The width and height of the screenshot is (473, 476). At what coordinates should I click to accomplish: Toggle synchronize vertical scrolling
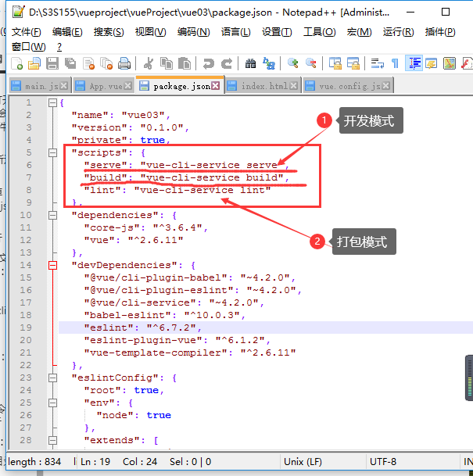pos(335,63)
